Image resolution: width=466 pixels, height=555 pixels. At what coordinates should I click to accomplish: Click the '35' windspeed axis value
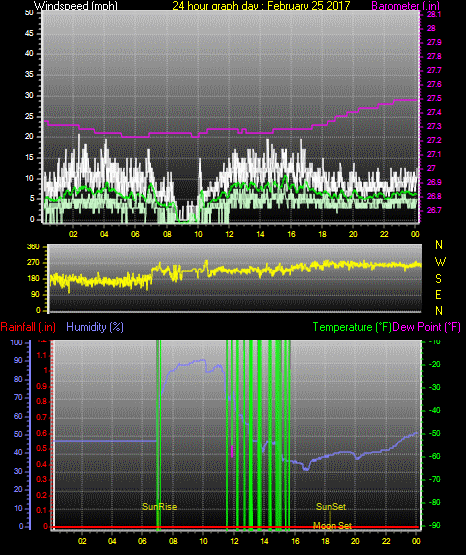[29, 75]
